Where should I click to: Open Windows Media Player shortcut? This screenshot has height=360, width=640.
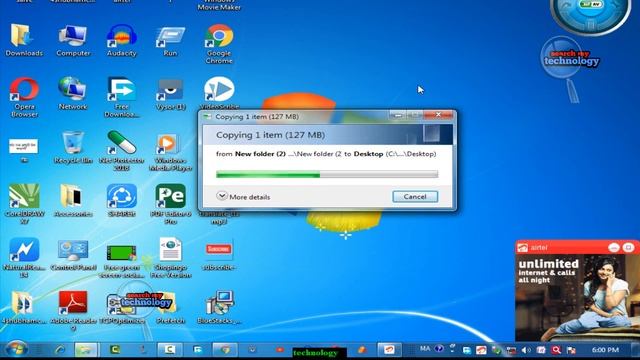(170, 152)
